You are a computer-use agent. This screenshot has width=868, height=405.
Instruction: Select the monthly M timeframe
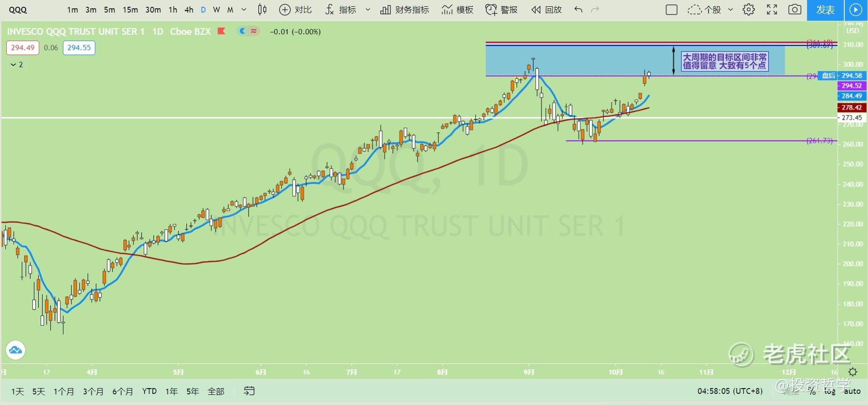[x=230, y=10]
